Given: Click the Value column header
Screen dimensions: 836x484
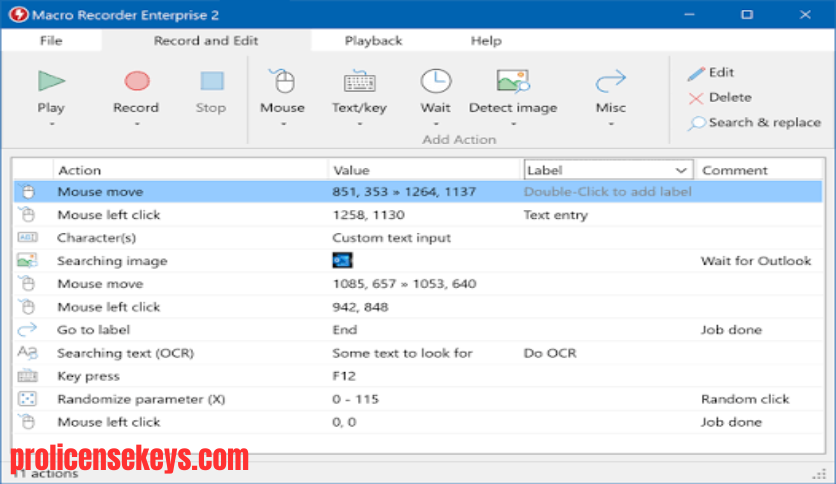Looking at the screenshot, I should click(x=351, y=171).
